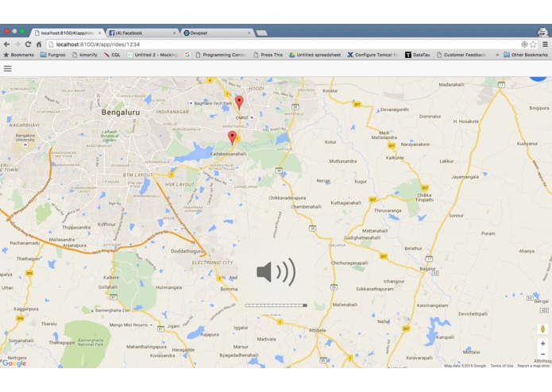Open a new browser tab
Viewport: 552px width, 392px height.
click(262, 33)
